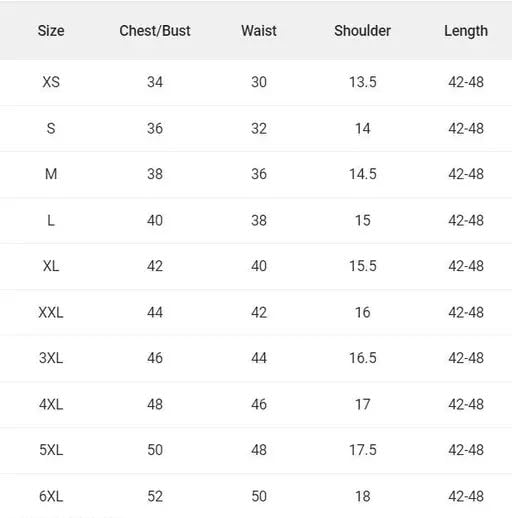Select the 3XL size row label
The height and width of the screenshot is (518, 512).
(x=51, y=358)
